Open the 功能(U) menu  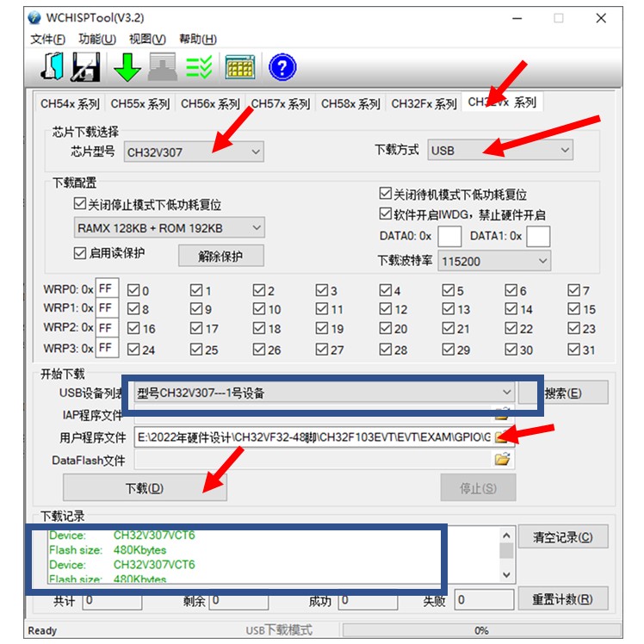click(97, 40)
